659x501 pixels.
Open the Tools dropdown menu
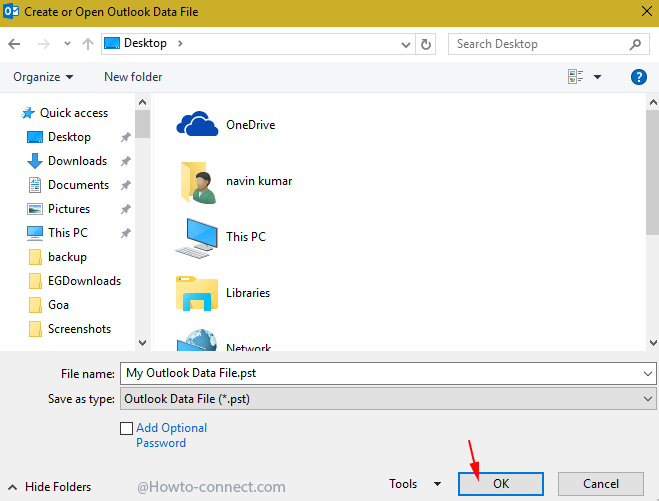(x=415, y=484)
